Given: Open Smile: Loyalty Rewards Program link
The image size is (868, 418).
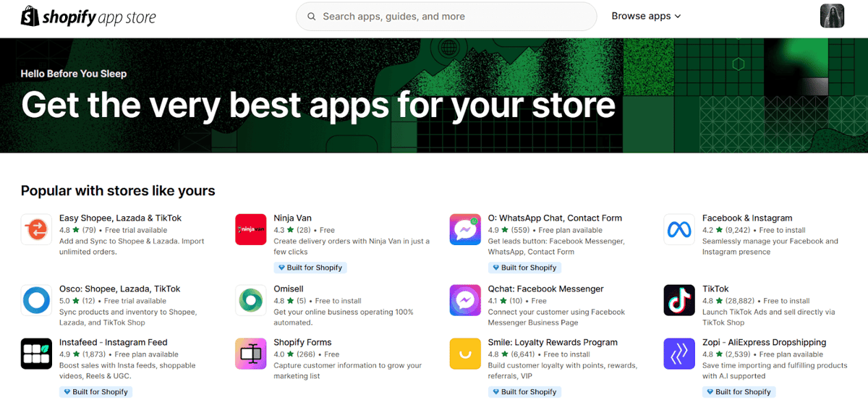Looking at the screenshot, I should pyautogui.click(x=553, y=342).
